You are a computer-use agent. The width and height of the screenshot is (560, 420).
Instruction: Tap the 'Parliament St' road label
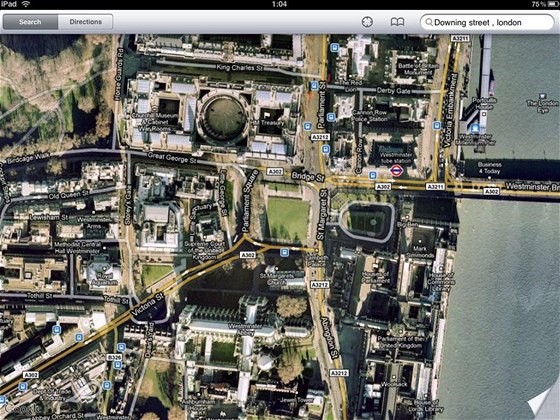click(322, 105)
